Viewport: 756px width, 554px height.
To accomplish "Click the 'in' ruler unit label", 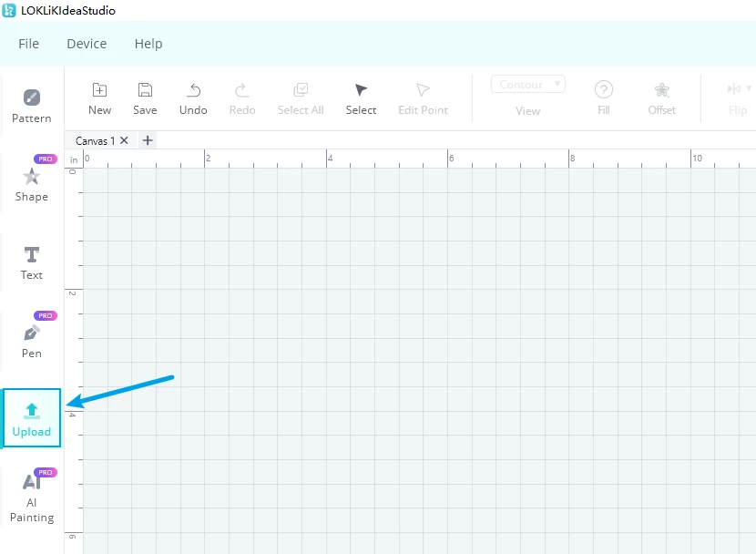I will (x=73, y=159).
